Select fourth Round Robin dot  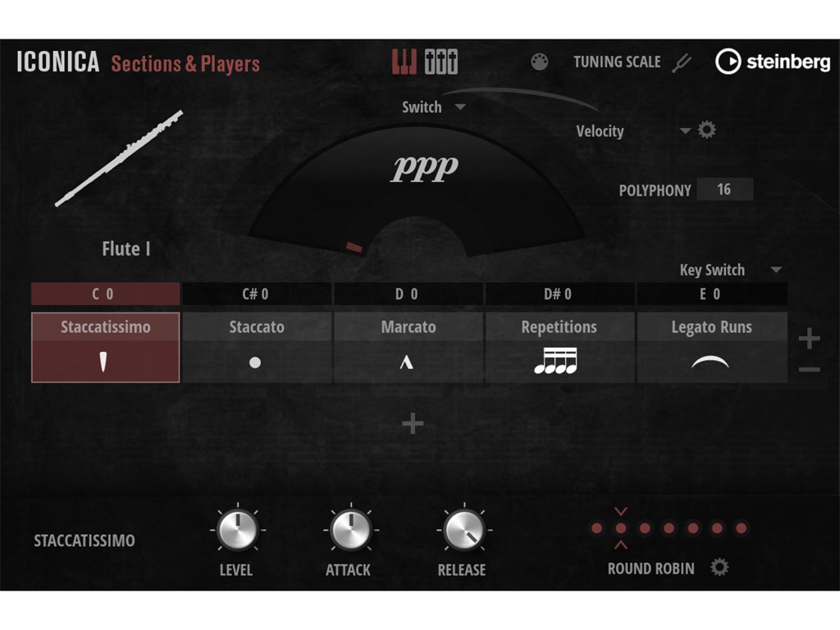(669, 529)
